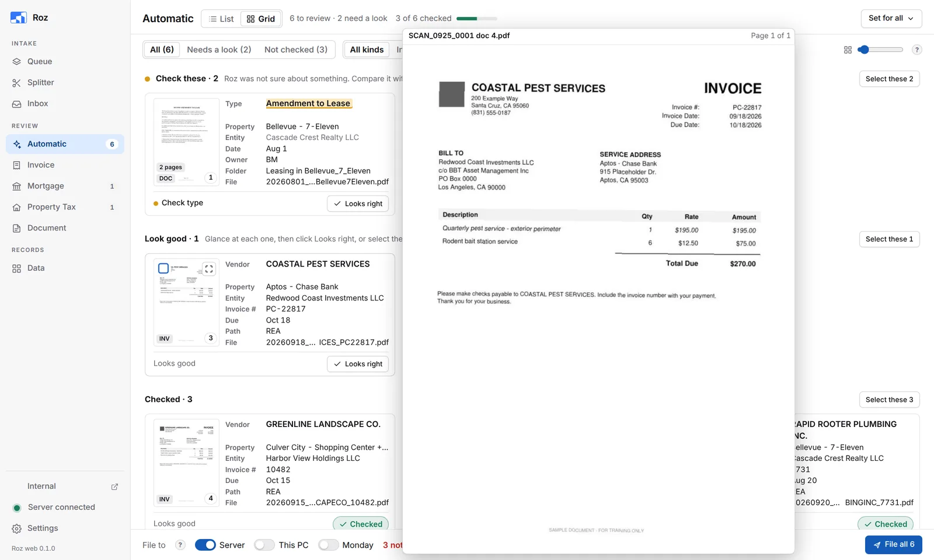This screenshot has height=560, width=934.
Task: Click Select these 2 button
Action: (x=889, y=79)
